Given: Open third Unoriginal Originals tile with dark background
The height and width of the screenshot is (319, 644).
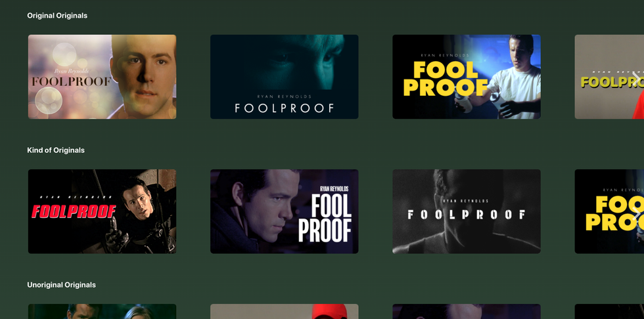Looking at the screenshot, I should [466, 311].
